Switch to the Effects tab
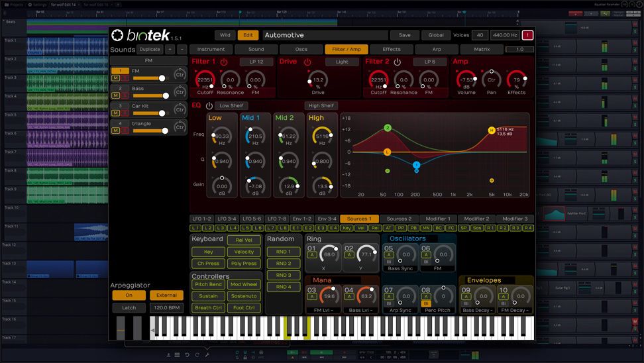Screen dimensions: 644x363 [392, 49]
